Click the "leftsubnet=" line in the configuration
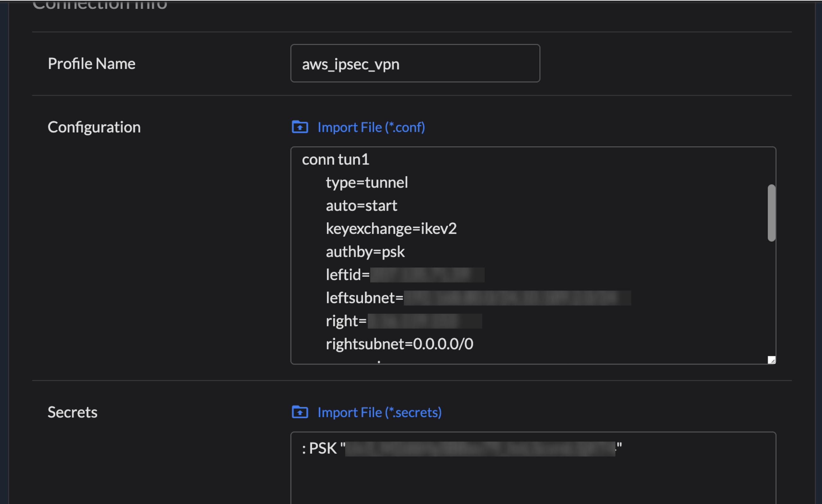 364,298
